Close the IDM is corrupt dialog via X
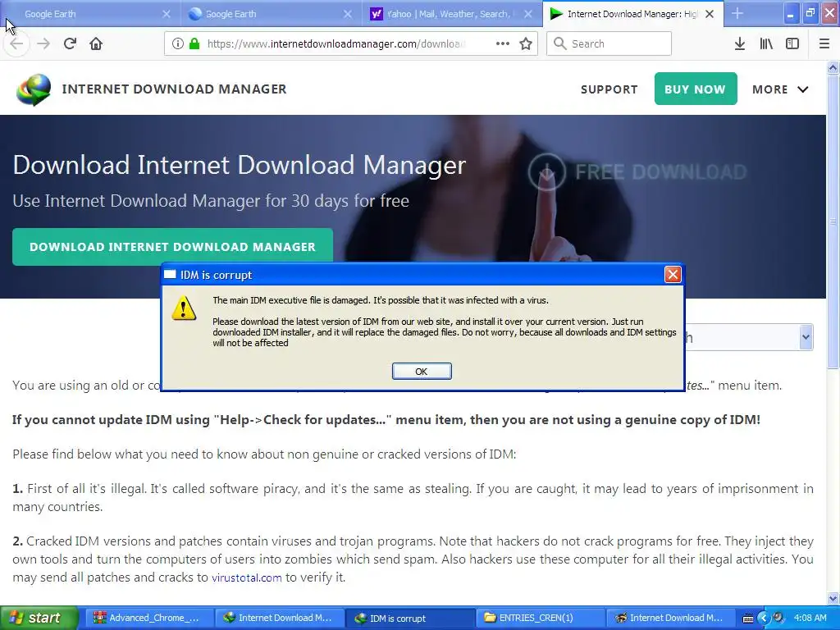Screen dimensions: 840x630 [x=673, y=274]
